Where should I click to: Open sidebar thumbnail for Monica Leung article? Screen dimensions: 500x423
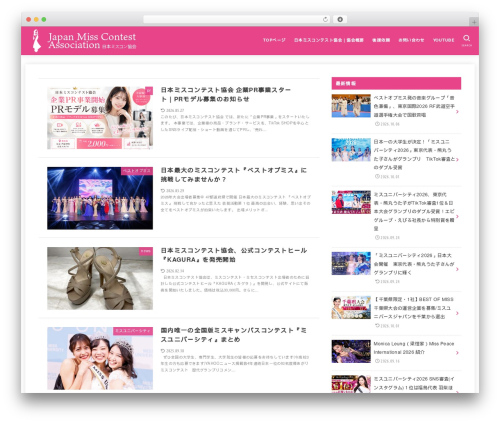point(351,351)
